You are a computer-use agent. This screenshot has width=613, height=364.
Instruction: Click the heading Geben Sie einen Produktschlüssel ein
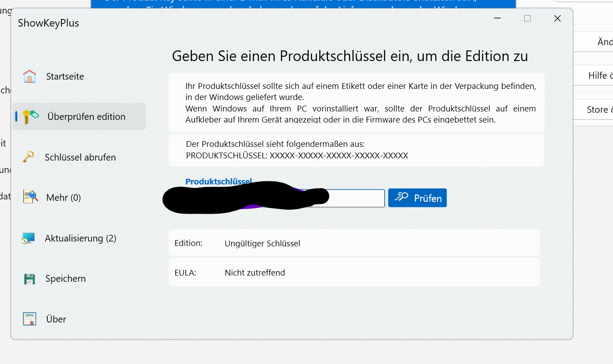(350, 56)
